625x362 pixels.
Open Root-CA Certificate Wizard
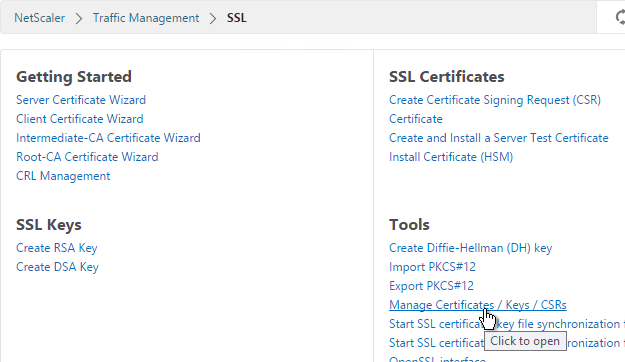point(87,157)
